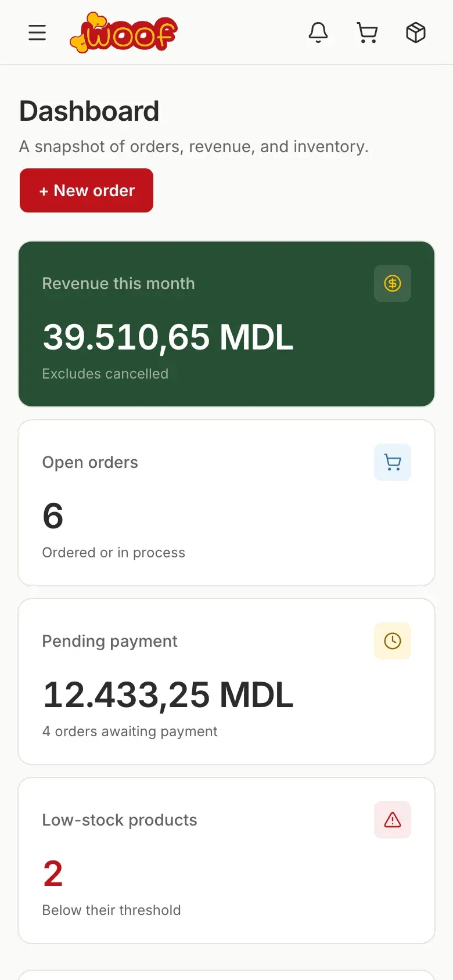
Task: Click the open orders count 6
Action: [x=53, y=516]
